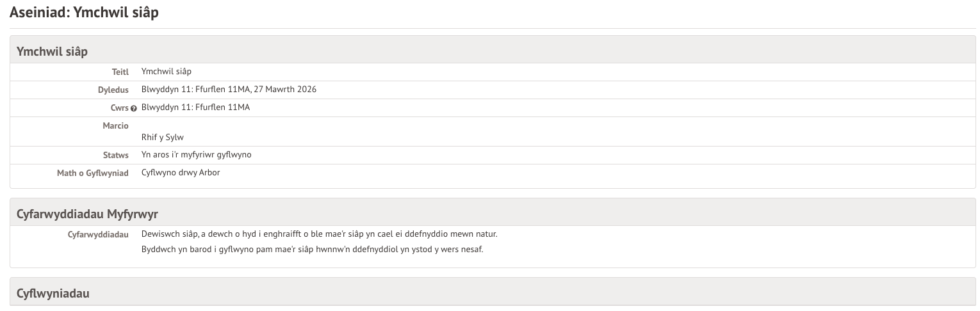The height and width of the screenshot is (311, 980).
Task: Click the Cyfarwyddiadau field label
Action: coord(98,234)
